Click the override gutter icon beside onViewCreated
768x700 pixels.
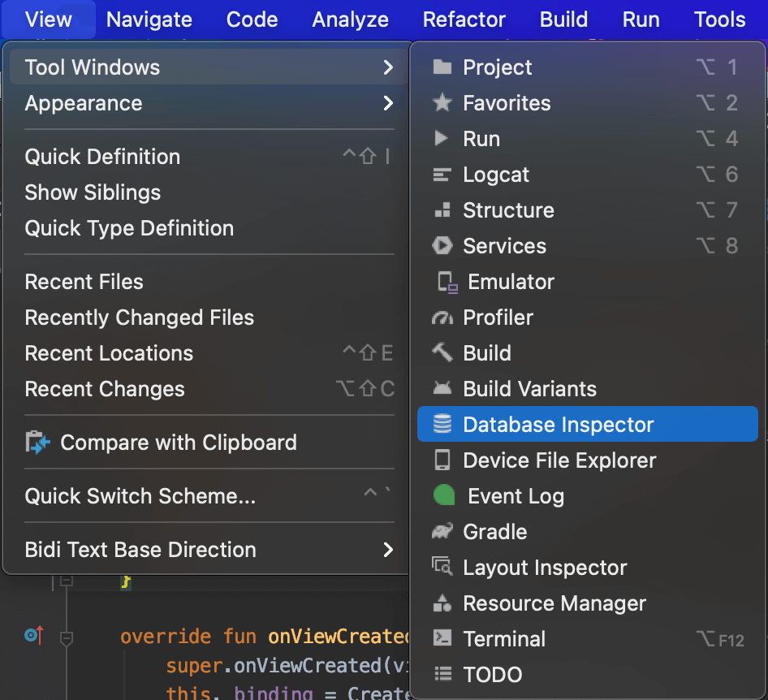(x=34, y=635)
